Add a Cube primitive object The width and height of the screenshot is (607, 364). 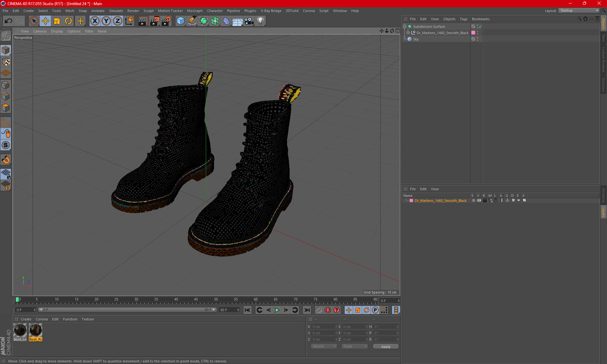click(x=181, y=21)
